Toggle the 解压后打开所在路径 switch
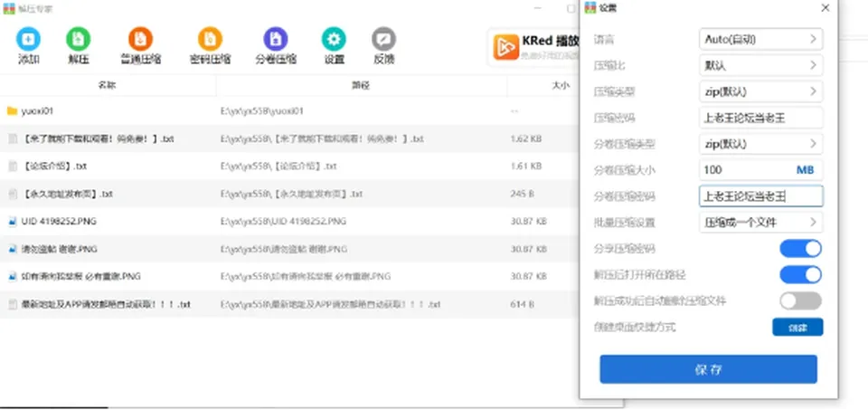868x410 pixels. point(800,275)
